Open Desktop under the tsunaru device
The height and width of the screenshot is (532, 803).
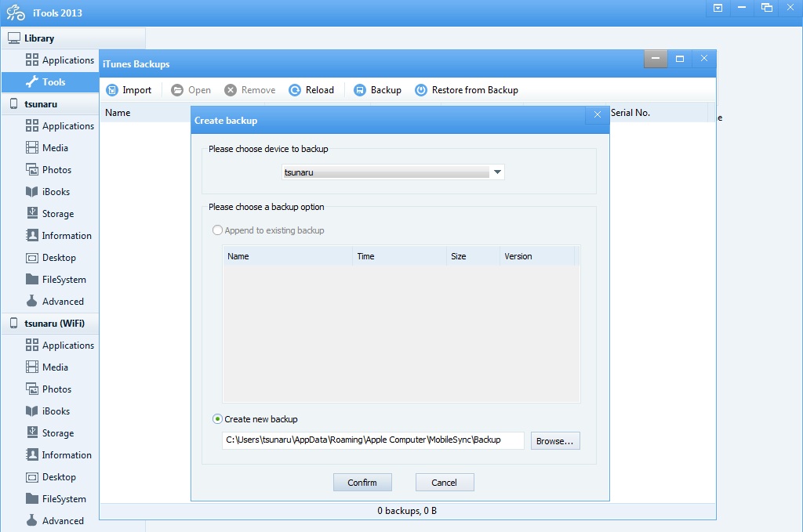[51, 258]
